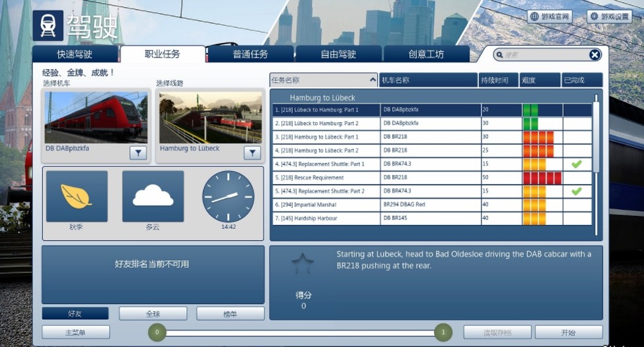
Task: Open 游戏设置 game settings
Action: coord(609,16)
